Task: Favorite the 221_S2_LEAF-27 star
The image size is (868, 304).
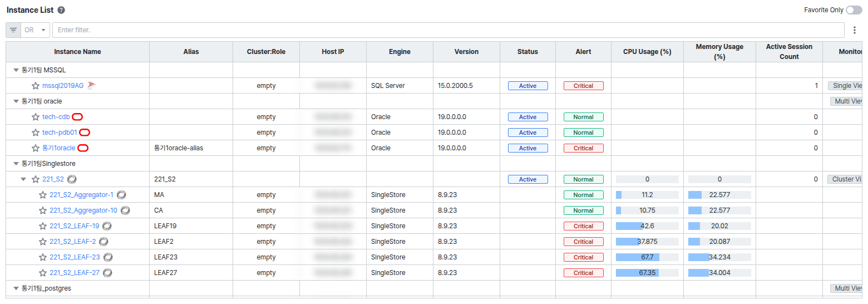Action: tap(43, 273)
